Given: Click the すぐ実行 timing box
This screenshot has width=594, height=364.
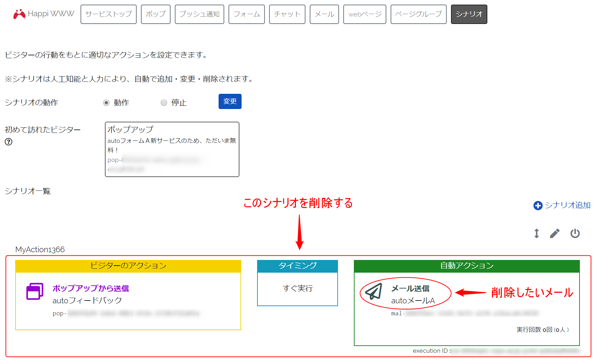Looking at the screenshot, I should (x=297, y=289).
